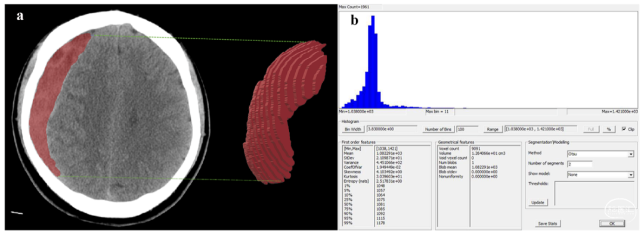Select the Mean value 1.082291e+03
The width and height of the screenshot is (644, 234).
(x=390, y=153)
